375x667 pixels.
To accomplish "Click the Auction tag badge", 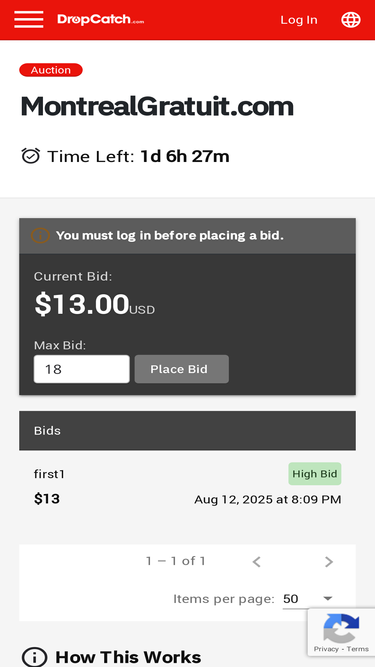I will pyautogui.click(x=51, y=70).
